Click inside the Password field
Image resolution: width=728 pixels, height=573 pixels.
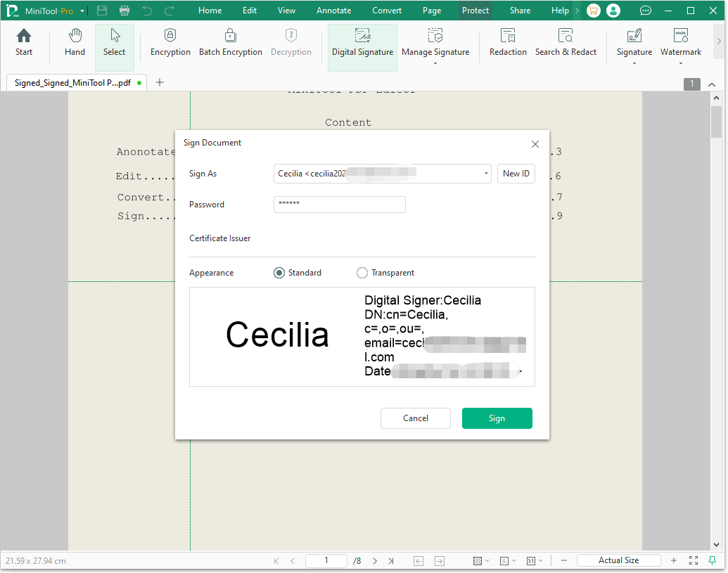(x=339, y=205)
